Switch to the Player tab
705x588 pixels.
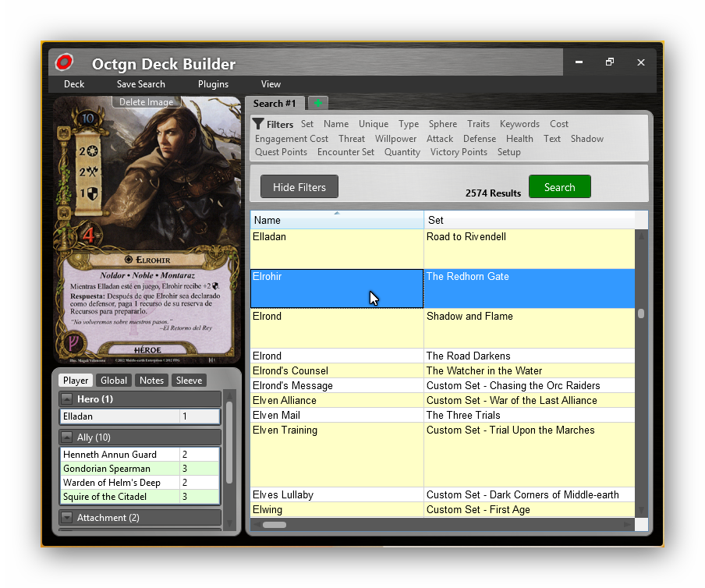[x=76, y=381]
